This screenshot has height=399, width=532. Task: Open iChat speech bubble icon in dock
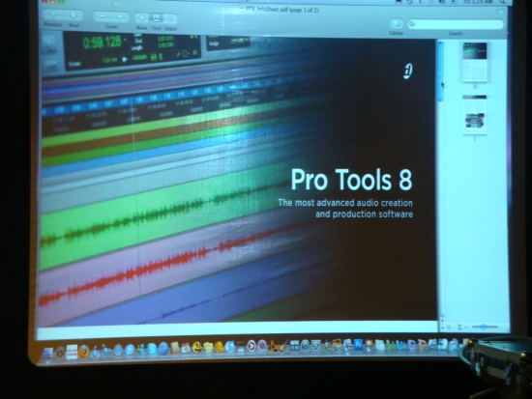tap(130, 350)
